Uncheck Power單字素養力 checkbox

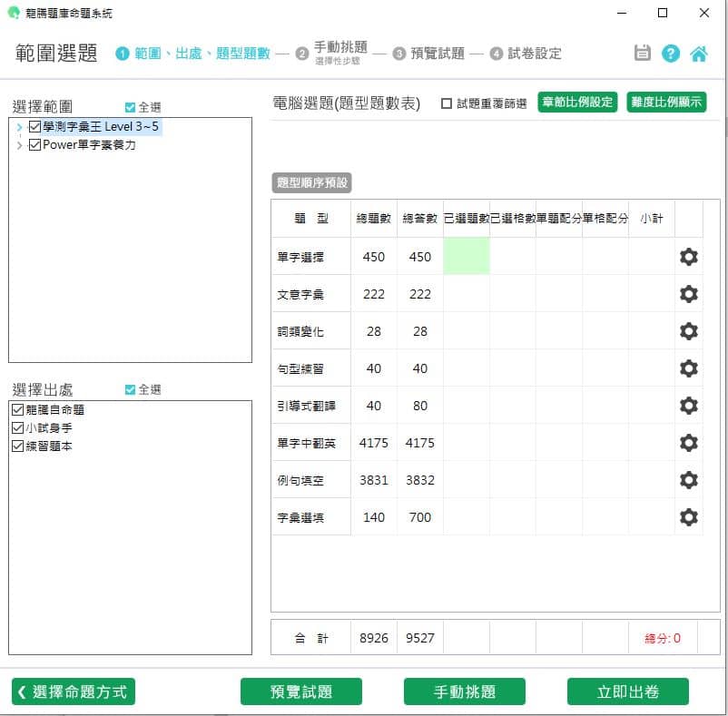coord(34,145)
